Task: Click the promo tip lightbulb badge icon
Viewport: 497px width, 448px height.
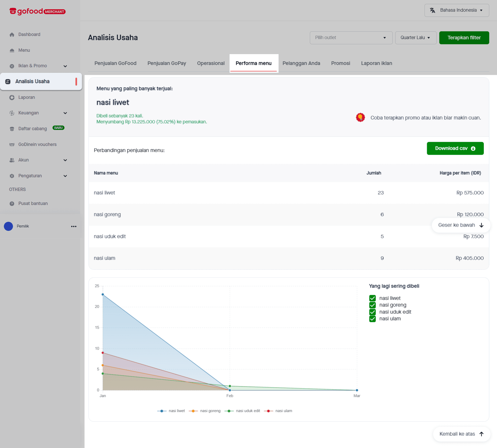Action: (x=360, y=117)
